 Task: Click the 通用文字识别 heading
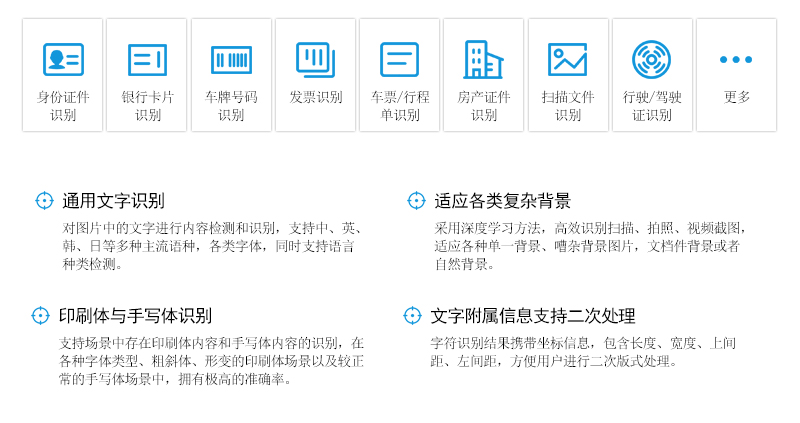113,201
